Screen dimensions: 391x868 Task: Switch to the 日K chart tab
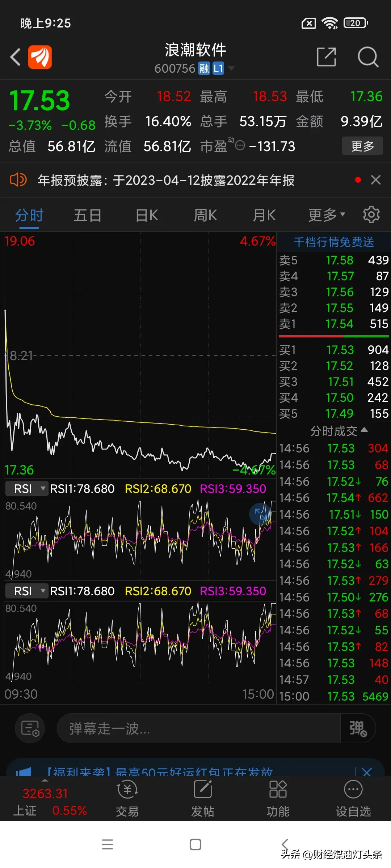click(x=147, y=216)
